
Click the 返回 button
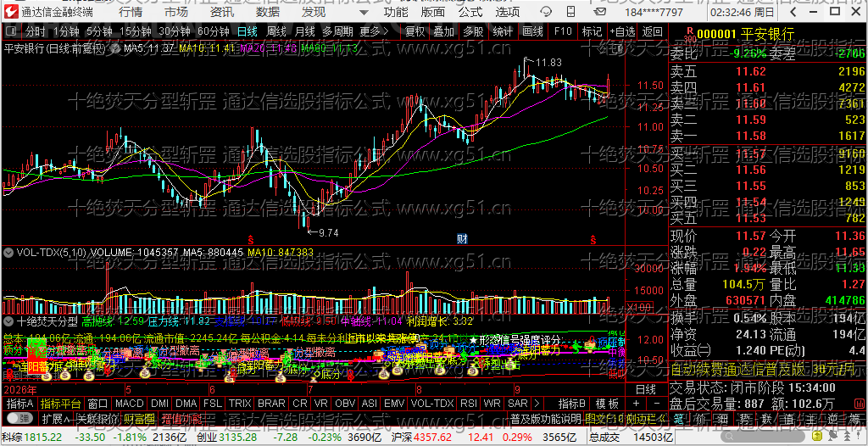click(652, 31)
